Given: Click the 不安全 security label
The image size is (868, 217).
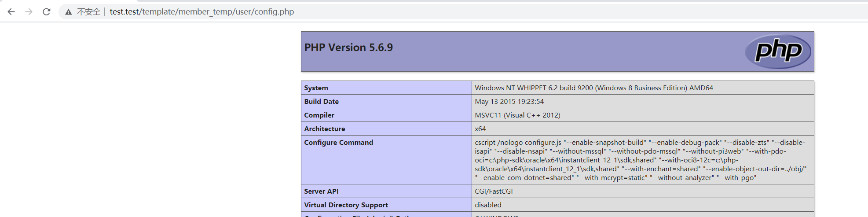Looking at the screenshot, I should (89, 12).
